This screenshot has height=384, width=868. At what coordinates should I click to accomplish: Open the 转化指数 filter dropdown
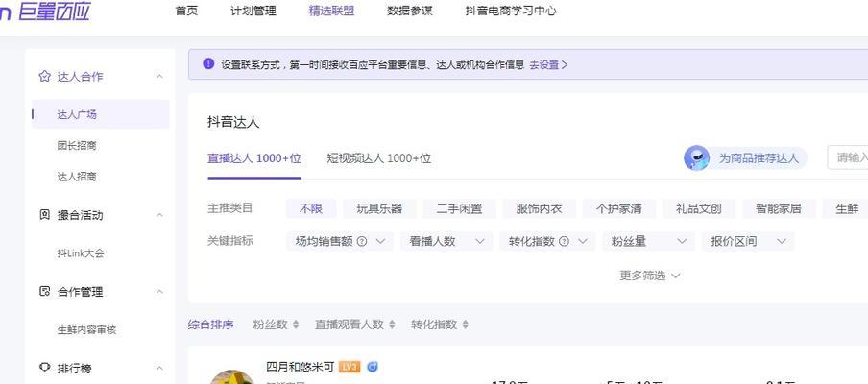[547, 241]
